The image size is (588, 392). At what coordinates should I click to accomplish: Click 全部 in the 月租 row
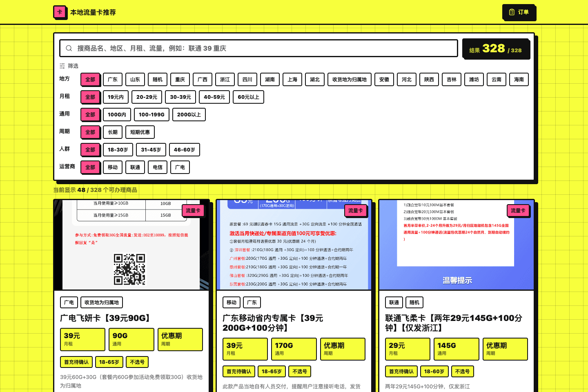[x=90, y=97]
